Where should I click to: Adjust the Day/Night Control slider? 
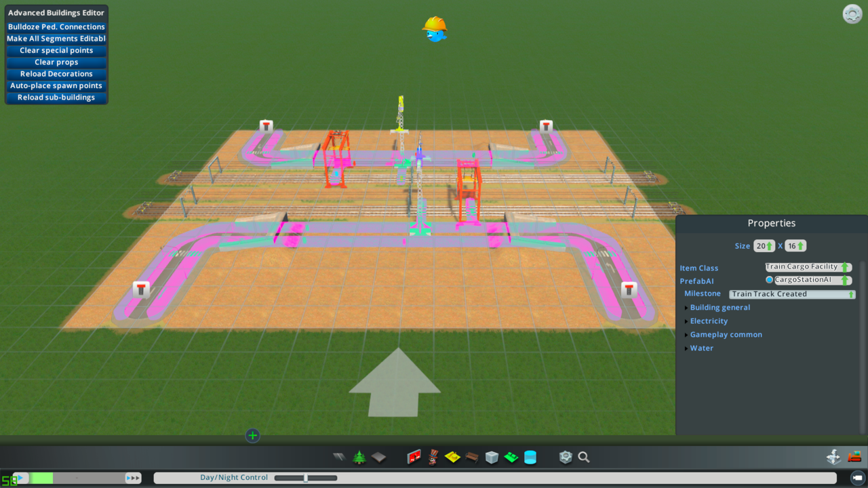coord(306,478)
